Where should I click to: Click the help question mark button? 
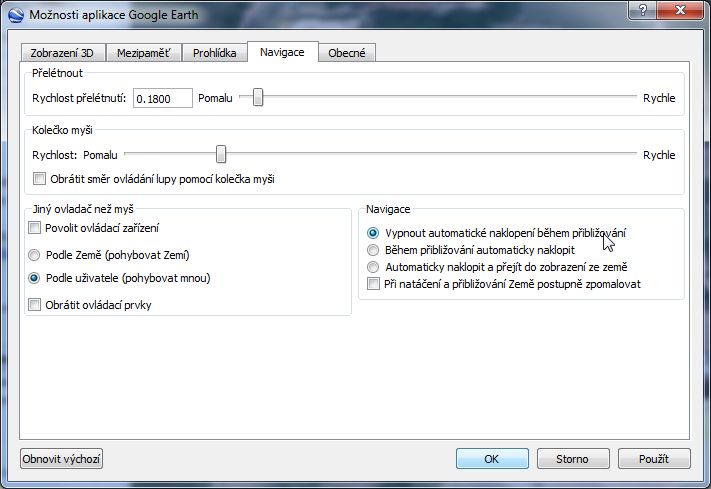click(x=643, y=10)
